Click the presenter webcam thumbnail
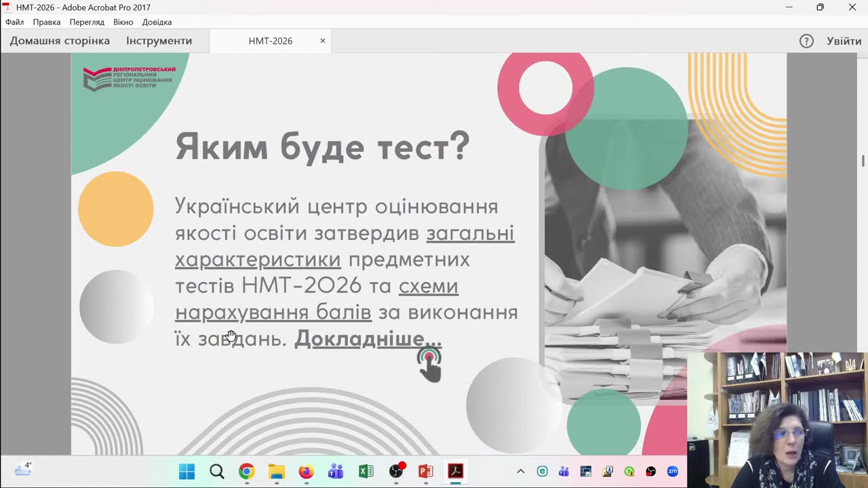Viewport: 868px width, 488px height. (777, 420)
